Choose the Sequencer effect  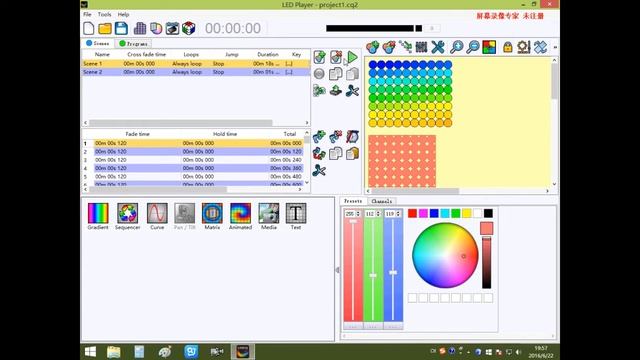click(x=127, y=216)
